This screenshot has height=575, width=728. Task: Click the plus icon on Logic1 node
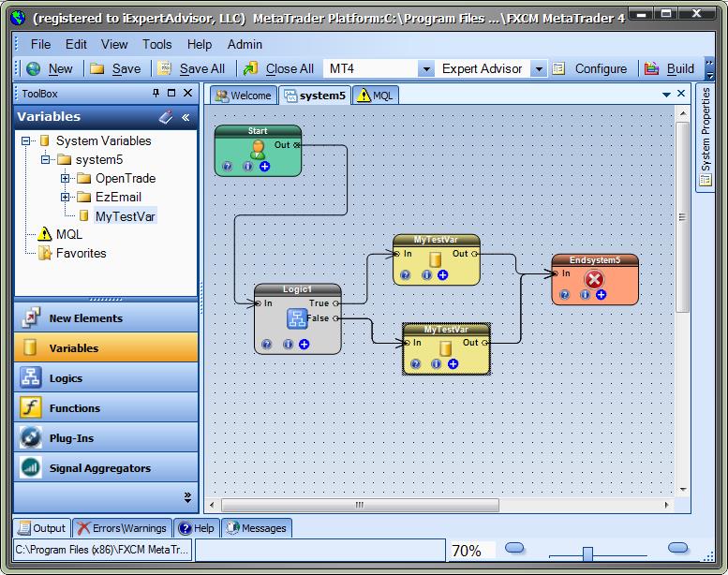pyautogui.click(x=305, y=344)
